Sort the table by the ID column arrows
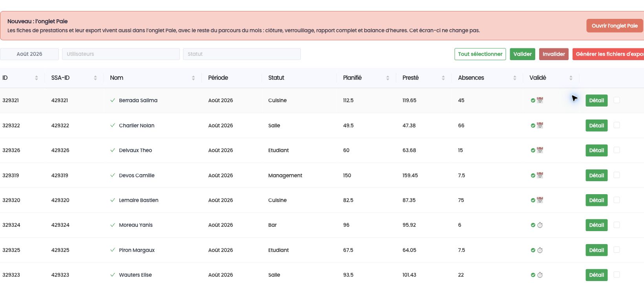Screen dimensions: 644x283 [37, 78]
